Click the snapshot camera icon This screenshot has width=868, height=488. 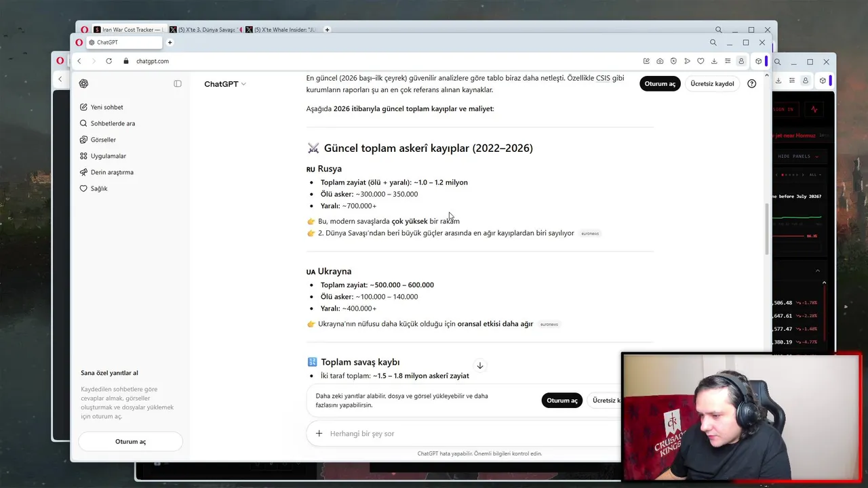(x=660, y=61)
